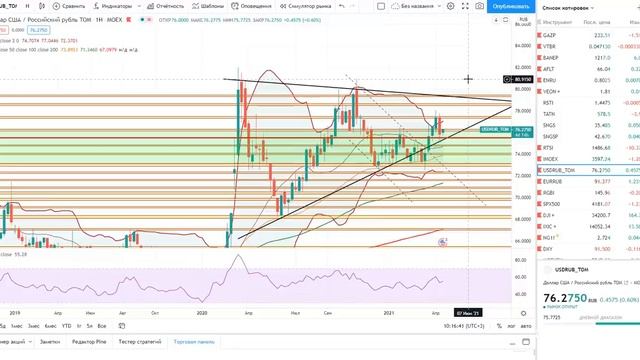Toggle percent scale % button

(x=499, y=326)
